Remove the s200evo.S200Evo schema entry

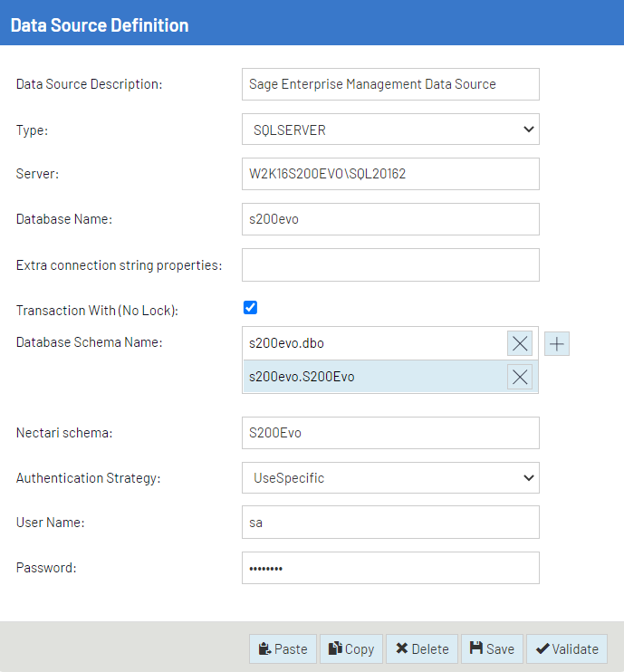[x=520, y=377]
